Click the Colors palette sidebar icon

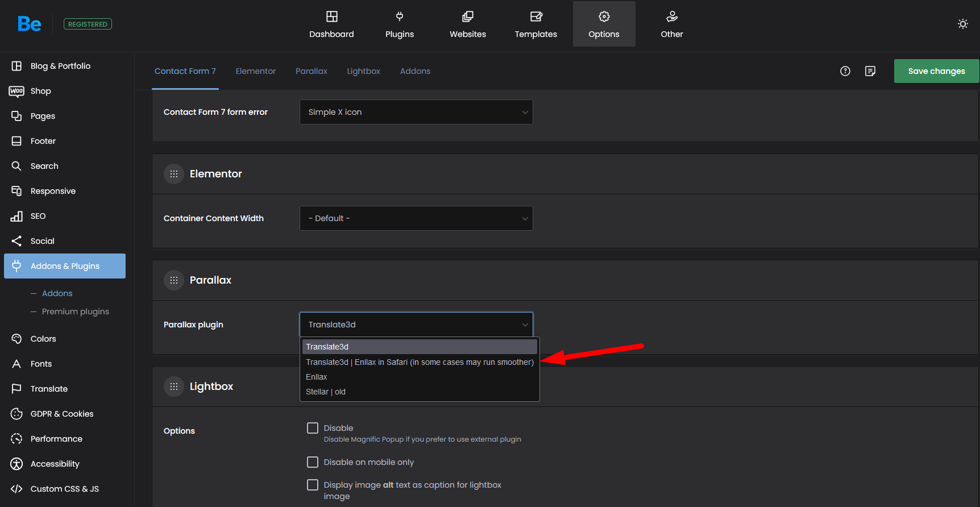[16, 339]
